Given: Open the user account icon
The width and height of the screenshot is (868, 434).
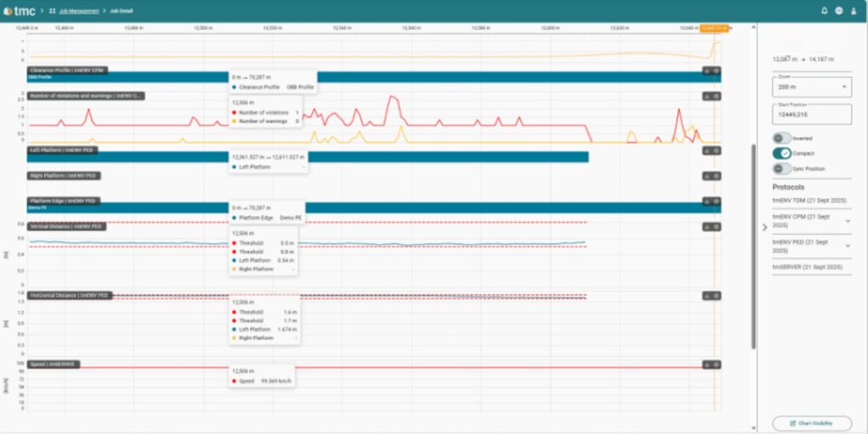Looking at the screenshot, I should 853,11.
